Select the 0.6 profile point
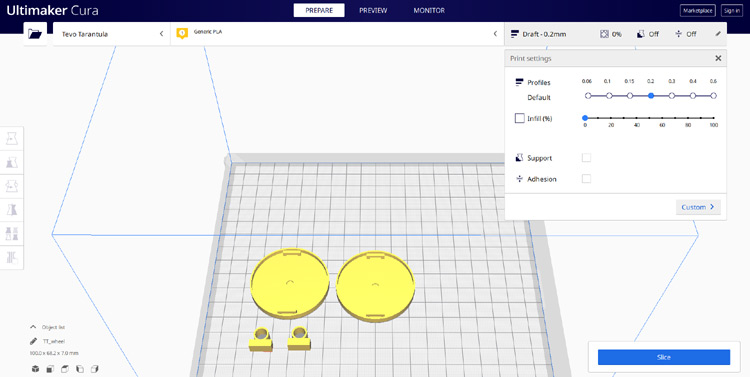The height and width of the screenshot is (377, 750). (x=713, y=96)
